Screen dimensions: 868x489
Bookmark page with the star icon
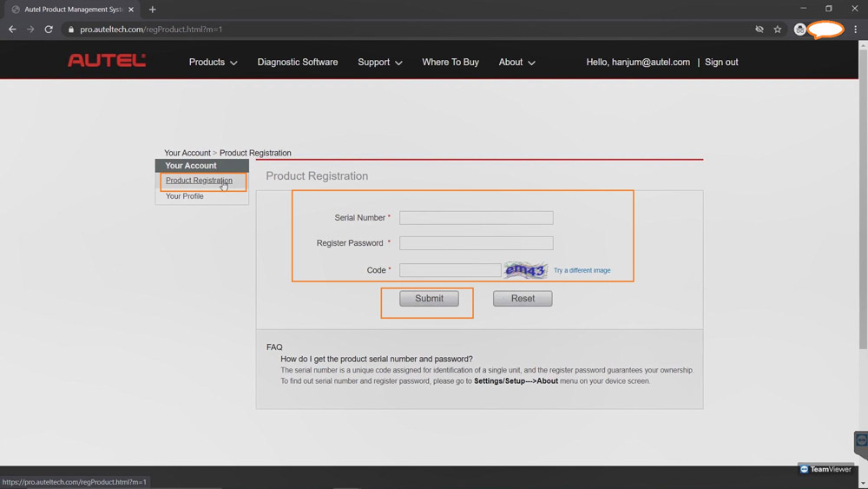pyautogui.click(x=777, y=30)
